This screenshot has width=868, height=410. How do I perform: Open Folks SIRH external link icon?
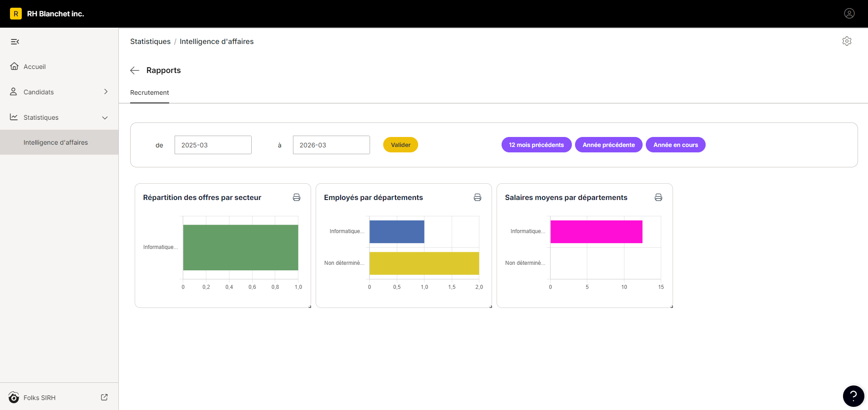tap(104, 397)
